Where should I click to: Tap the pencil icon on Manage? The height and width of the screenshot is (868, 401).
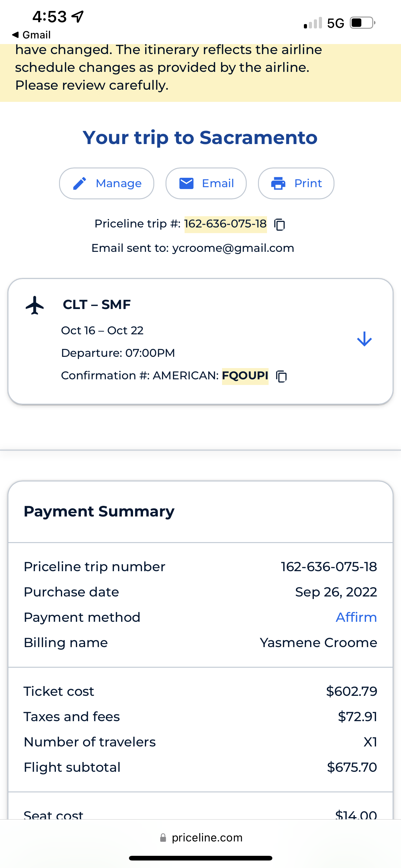(x=80, y=184)
